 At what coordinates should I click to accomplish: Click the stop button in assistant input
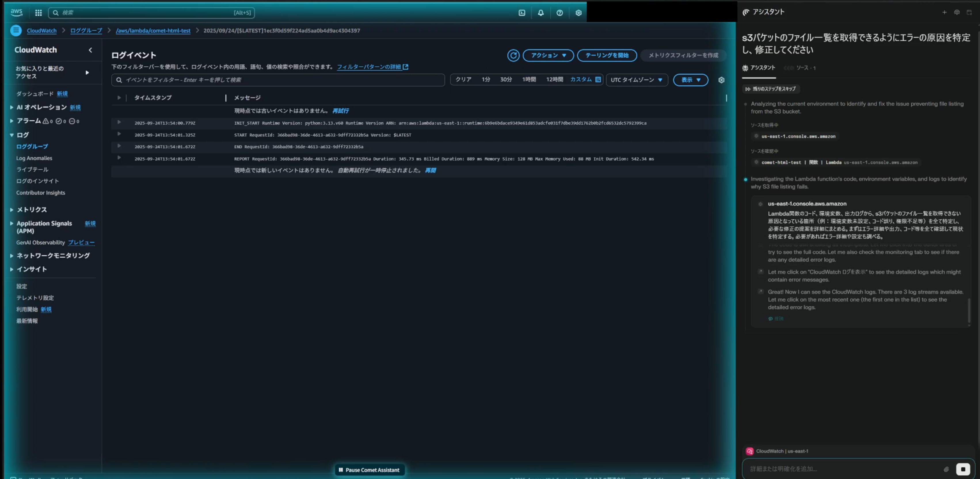tap(963, 469)
